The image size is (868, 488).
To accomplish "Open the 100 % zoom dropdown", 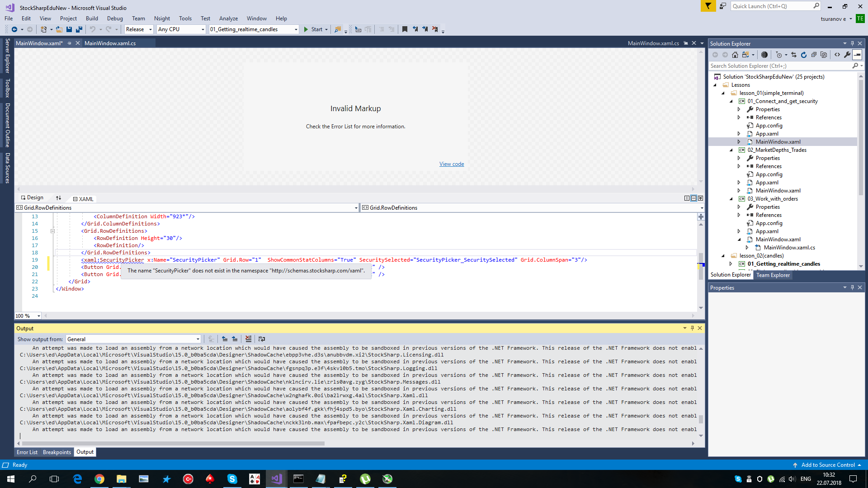I will click(x=28, y=316).
